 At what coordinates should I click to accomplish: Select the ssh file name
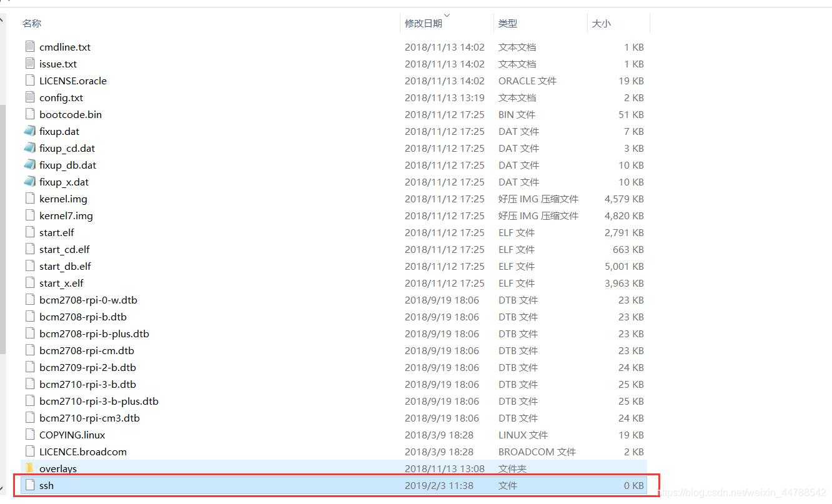(x=46, y=485)
